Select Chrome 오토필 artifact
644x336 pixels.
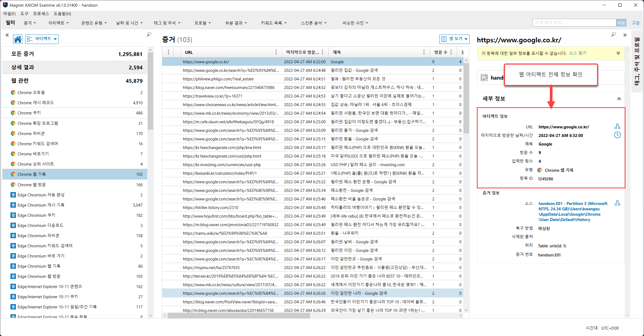click(x=75, y=92)
